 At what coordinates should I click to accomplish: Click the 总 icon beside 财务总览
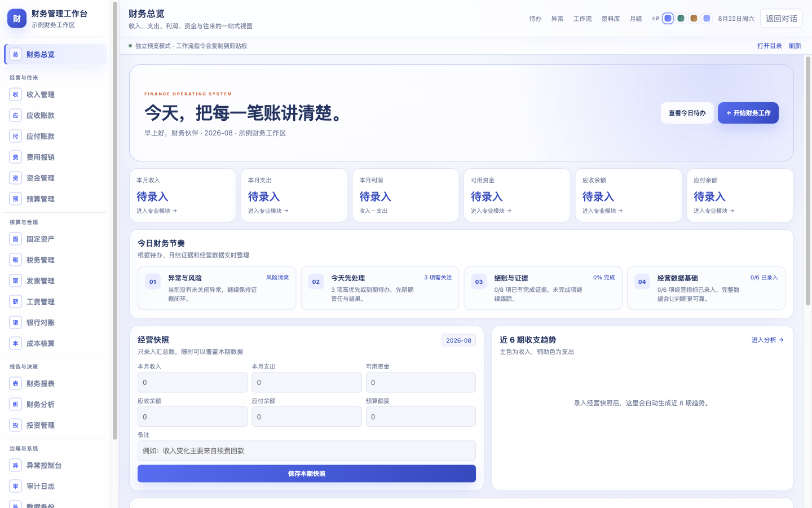click(15, 55)
